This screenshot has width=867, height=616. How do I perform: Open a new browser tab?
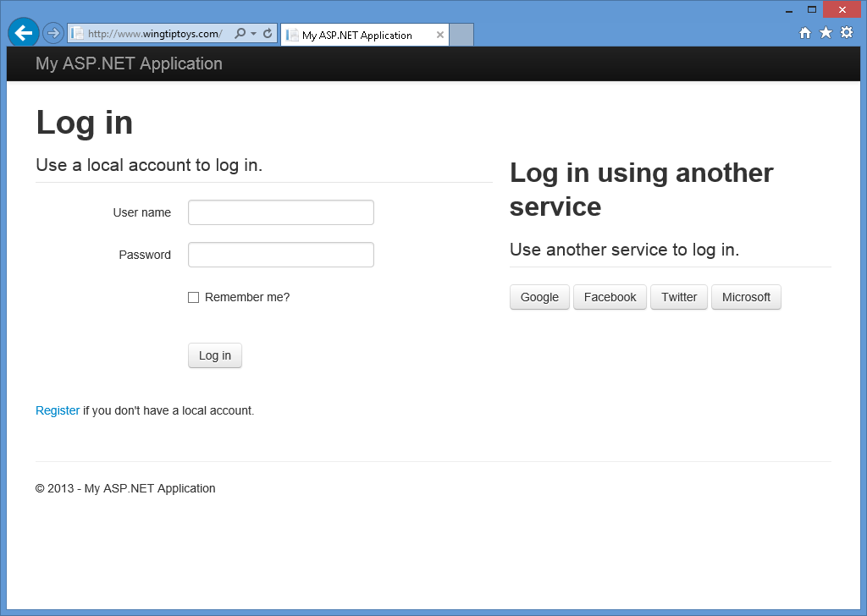point(461,35)
